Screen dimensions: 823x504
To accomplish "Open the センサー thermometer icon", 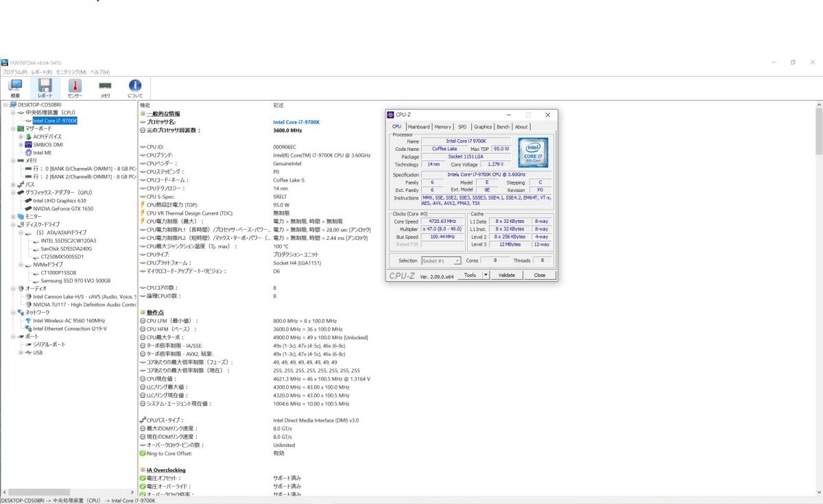I will coord(75,86).
